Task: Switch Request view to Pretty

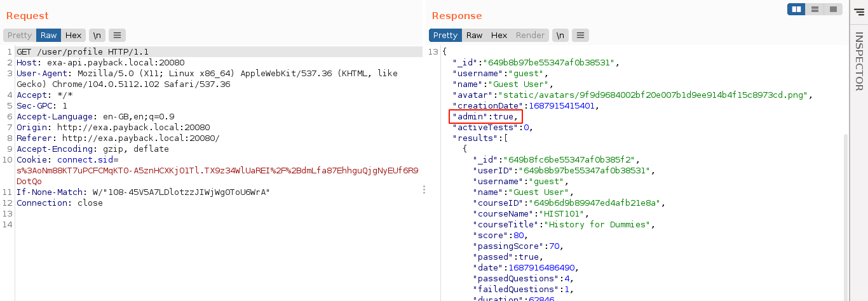Action: coord(20,36)
